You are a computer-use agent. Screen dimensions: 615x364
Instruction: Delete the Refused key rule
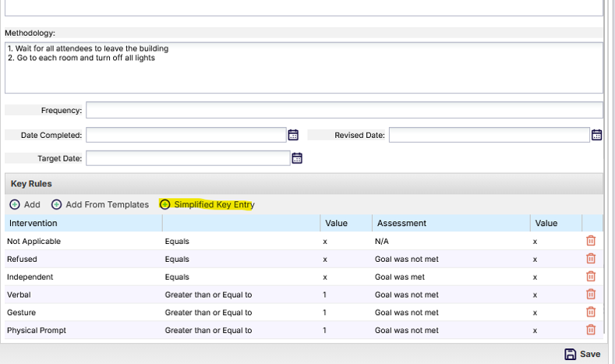(591, 259)
